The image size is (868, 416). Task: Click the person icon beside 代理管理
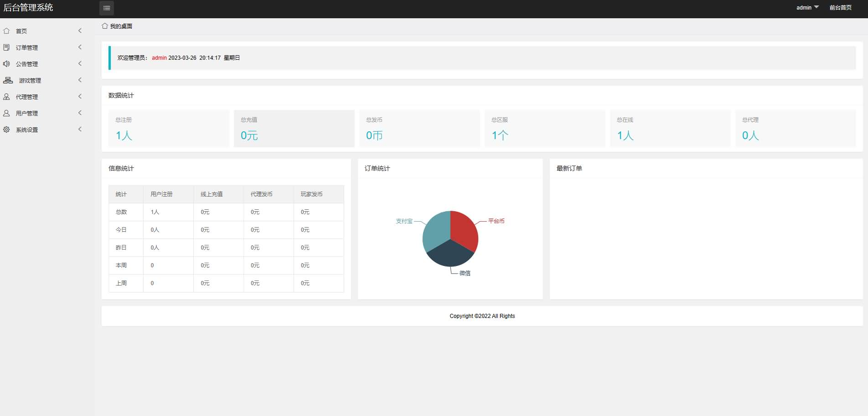6,97
